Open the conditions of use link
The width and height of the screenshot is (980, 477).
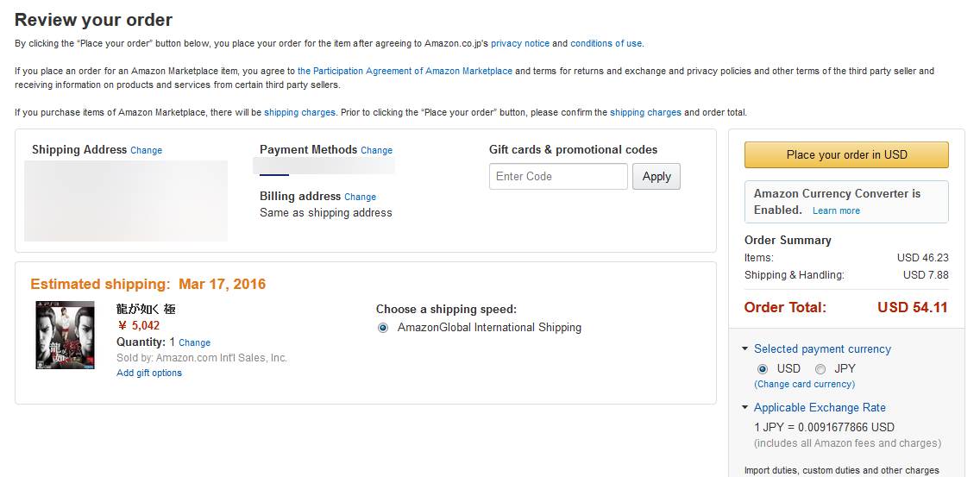(x=606, y=43)
